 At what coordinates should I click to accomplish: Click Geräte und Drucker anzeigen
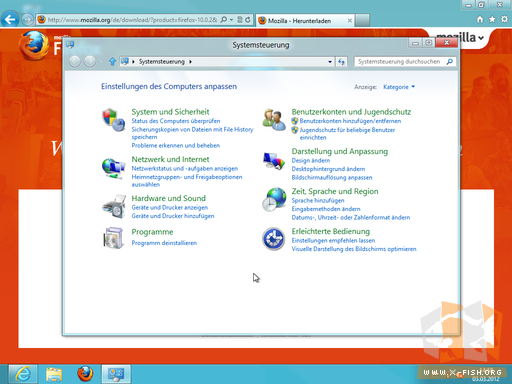coord(170,208)
